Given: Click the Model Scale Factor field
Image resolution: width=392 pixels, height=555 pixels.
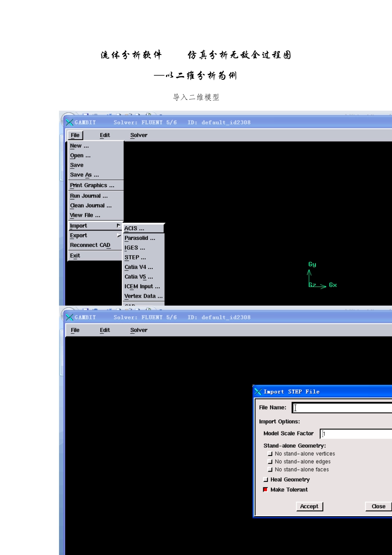Looking at the screenshot, I should click(356, 434).
